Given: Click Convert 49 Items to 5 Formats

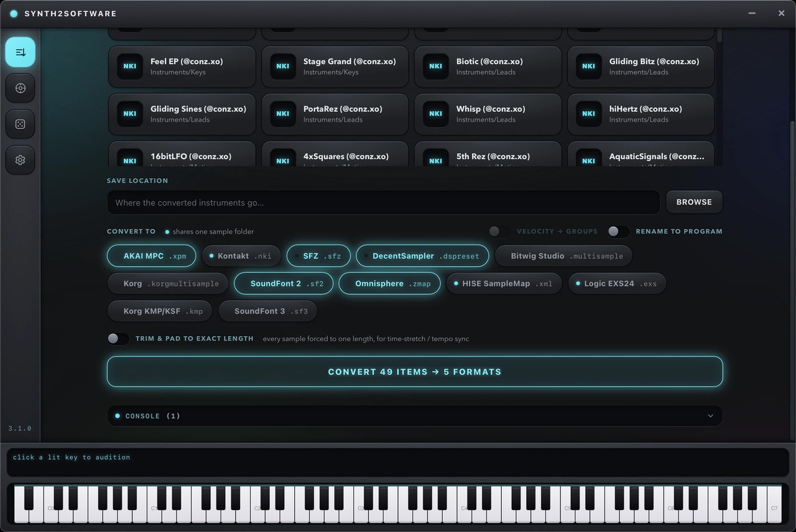Looking at the screenshot, I should click(x=415, y=372).
